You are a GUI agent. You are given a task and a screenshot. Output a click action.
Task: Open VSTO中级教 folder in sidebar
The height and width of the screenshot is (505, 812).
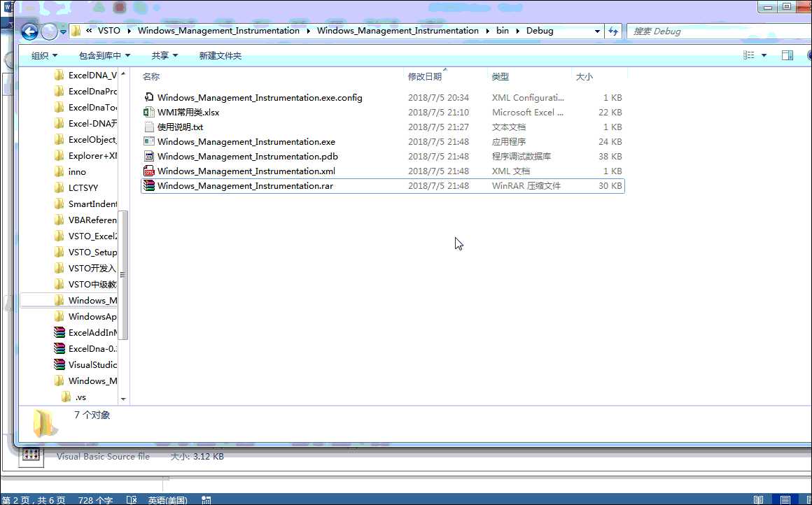pos(86,284)
